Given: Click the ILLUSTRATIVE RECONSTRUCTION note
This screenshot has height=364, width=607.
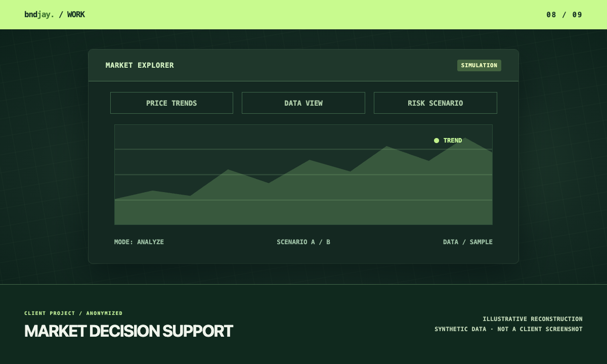Looking at the screenshot, I should click(x=533, y=319).
